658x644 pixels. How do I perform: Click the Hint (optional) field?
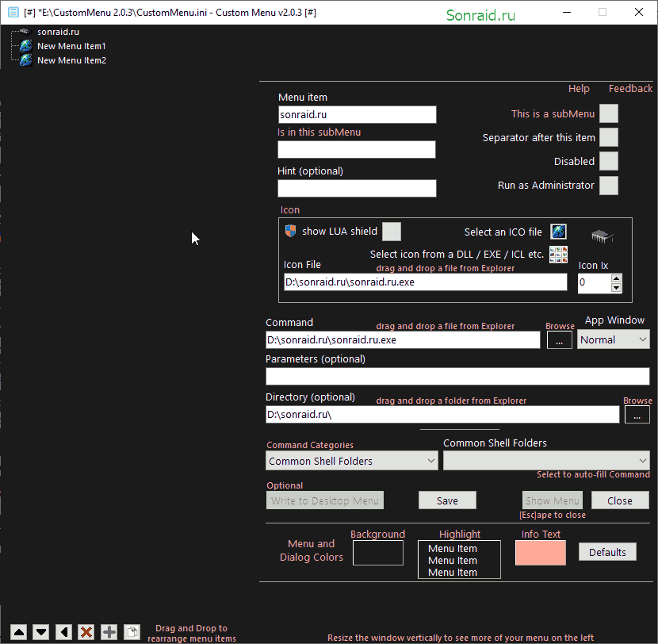tap(357, 188)
